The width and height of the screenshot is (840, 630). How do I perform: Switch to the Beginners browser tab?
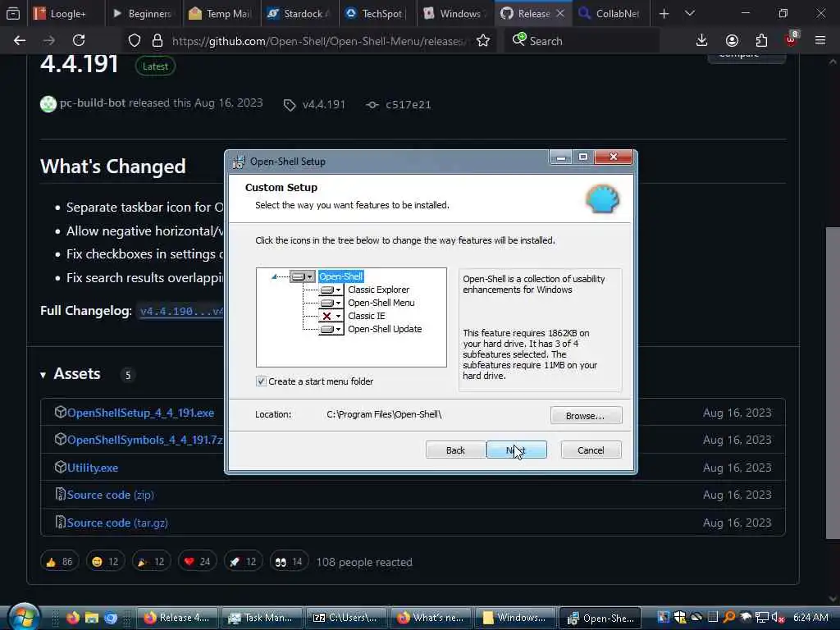[x=143, y=13]
